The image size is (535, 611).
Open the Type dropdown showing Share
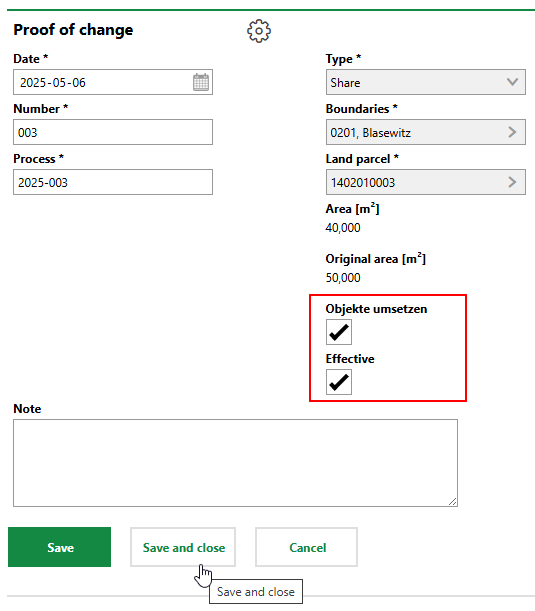[426, 82]
